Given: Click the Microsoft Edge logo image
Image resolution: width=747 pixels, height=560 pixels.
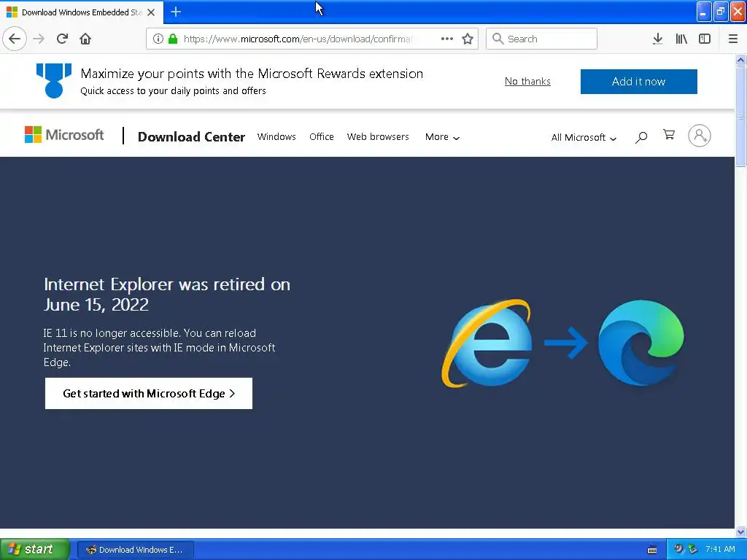Looking at the screenshot, I should pos(641,343).
